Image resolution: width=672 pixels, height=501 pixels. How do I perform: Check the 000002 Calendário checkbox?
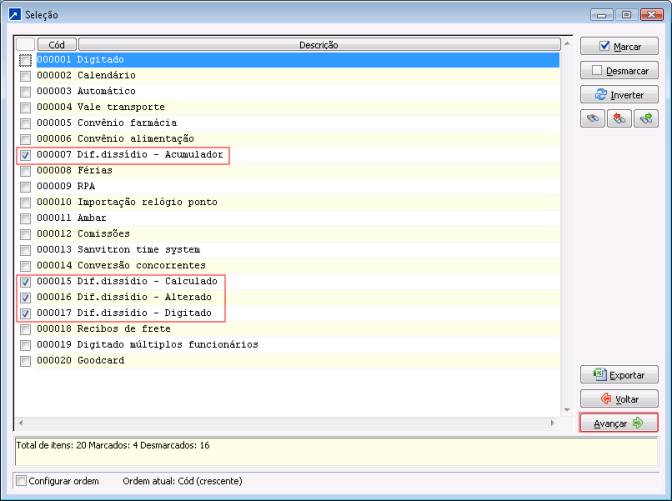(25, 76)
